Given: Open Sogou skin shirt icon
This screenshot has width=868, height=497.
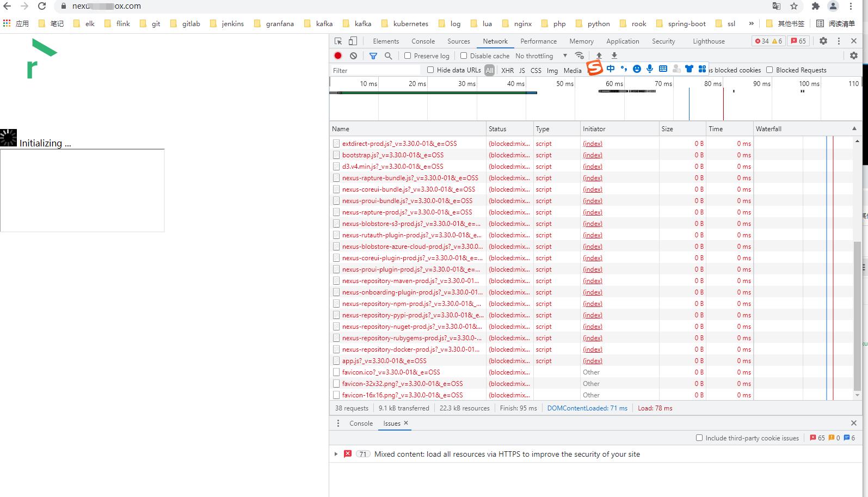Looking at the screenshot, I should pyautogui.click(x=689, y=69).
